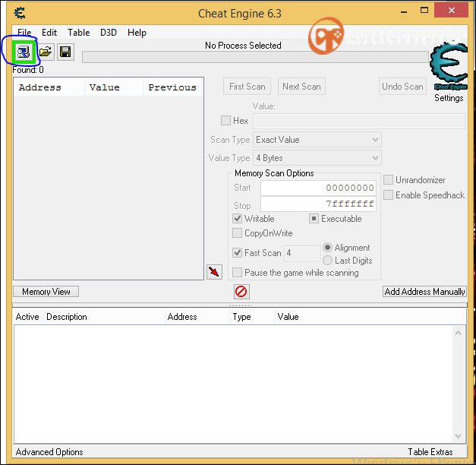Check Enable Speedhack
Screen dimensions: 476x465
click(388, 195)
